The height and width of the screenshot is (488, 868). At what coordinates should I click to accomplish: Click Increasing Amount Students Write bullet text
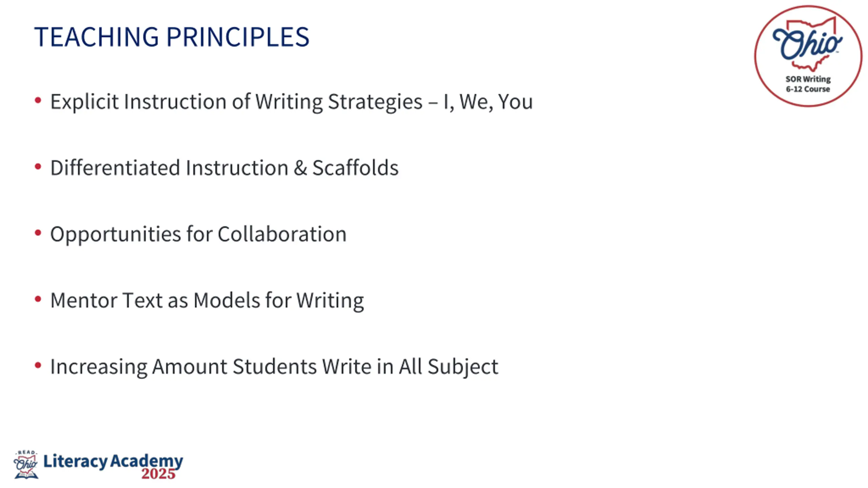pos(274,367)
